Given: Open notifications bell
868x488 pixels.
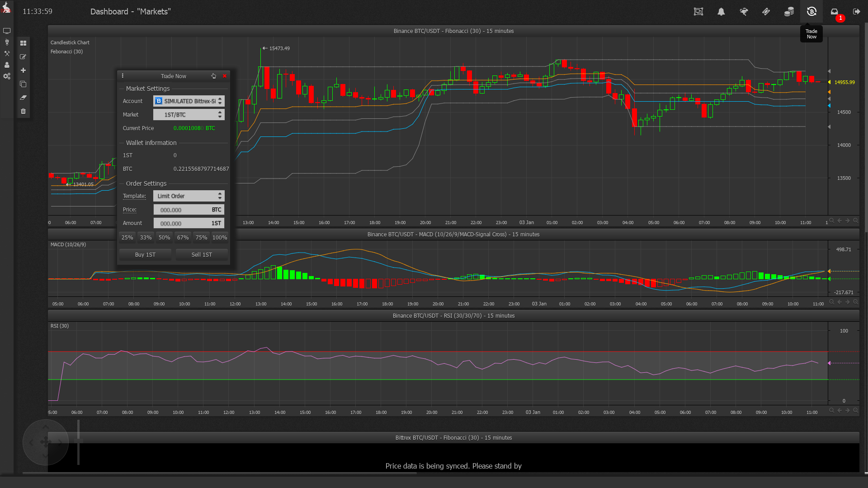Looking at the screenshot, I should (721, 12).
